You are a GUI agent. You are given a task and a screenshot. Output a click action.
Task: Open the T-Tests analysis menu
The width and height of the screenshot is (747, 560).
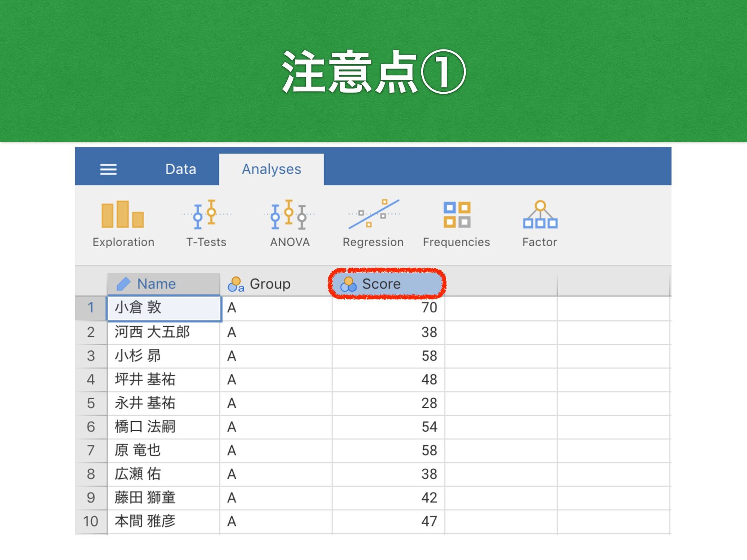[206, 224]
